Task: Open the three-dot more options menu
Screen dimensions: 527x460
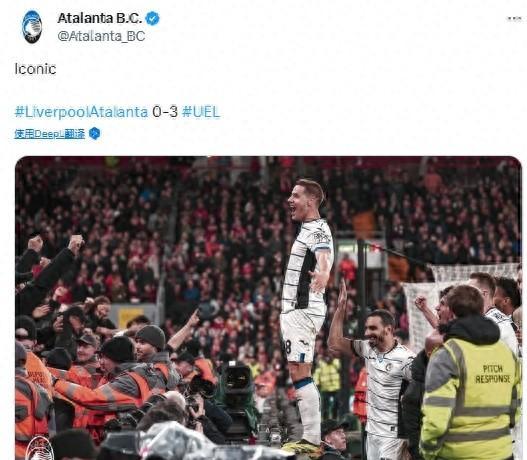Action: [x=515, y=19]
